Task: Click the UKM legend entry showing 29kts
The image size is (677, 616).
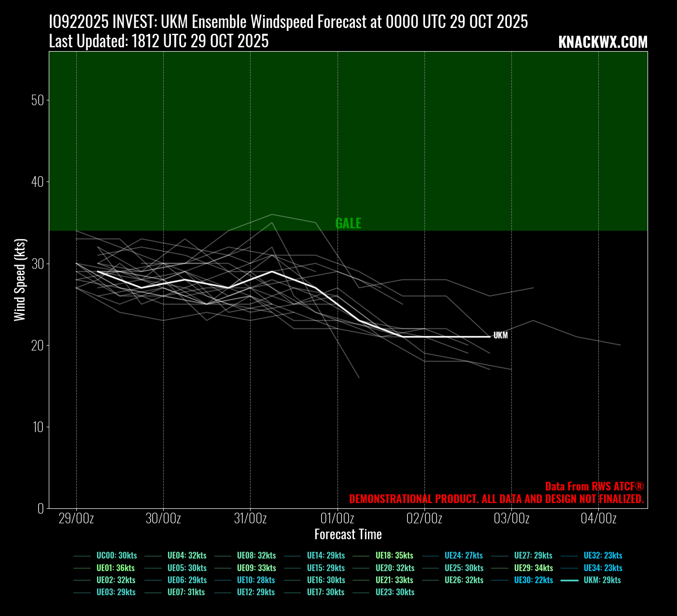Action: [602, 580]
